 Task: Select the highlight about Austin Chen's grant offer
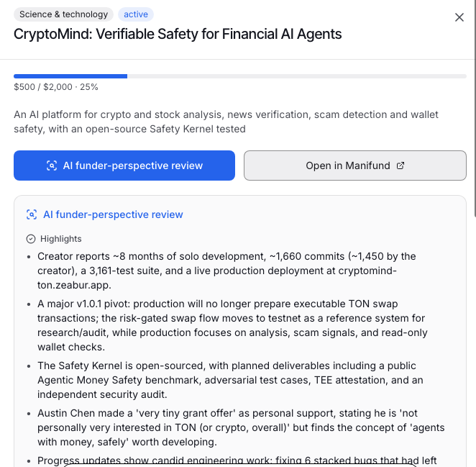click(241, 427)
